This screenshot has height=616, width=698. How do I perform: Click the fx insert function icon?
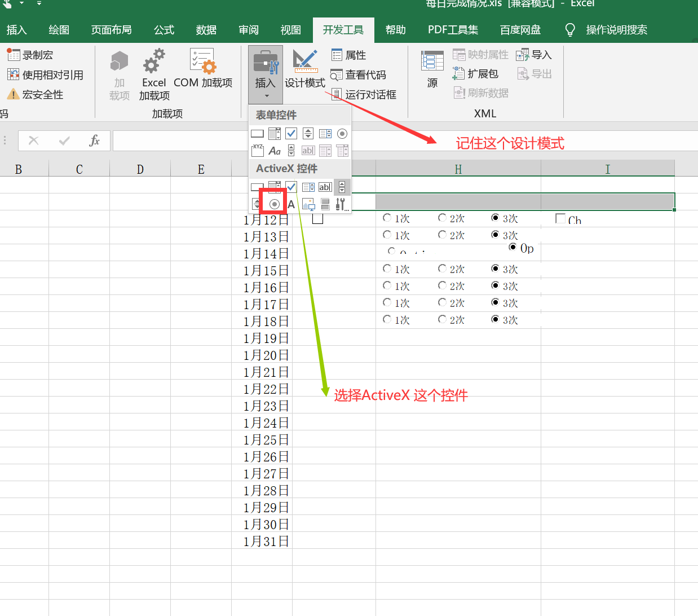coord(94,140)
